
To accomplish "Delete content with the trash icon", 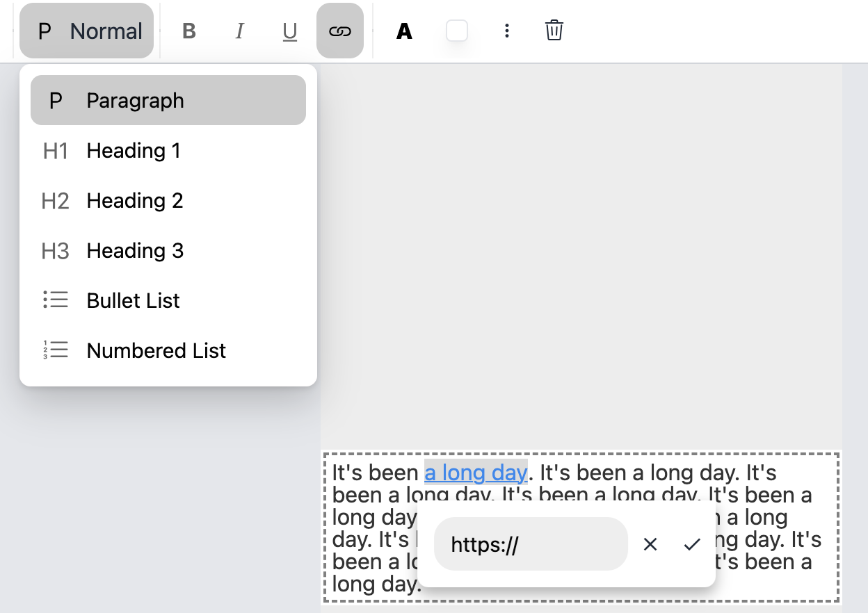I will pos(554,31).
